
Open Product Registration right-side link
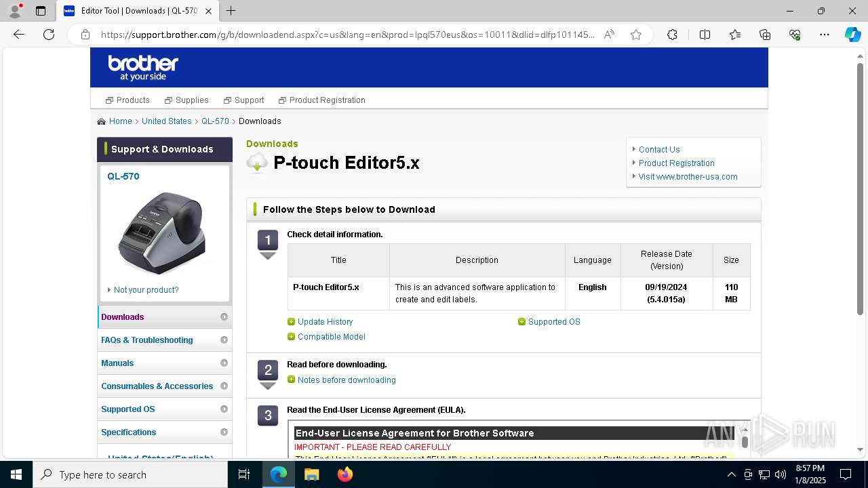pyautogui.click(x=677, y=163)
